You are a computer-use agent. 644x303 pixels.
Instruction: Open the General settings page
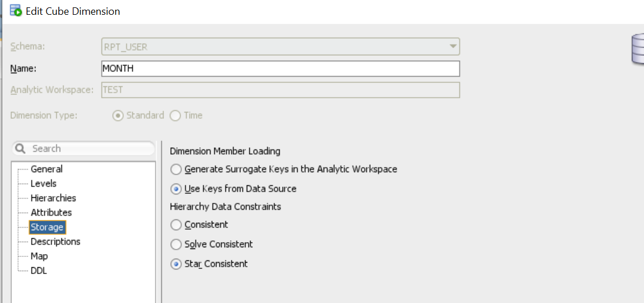pyautogui.click(x=47, y=169)
